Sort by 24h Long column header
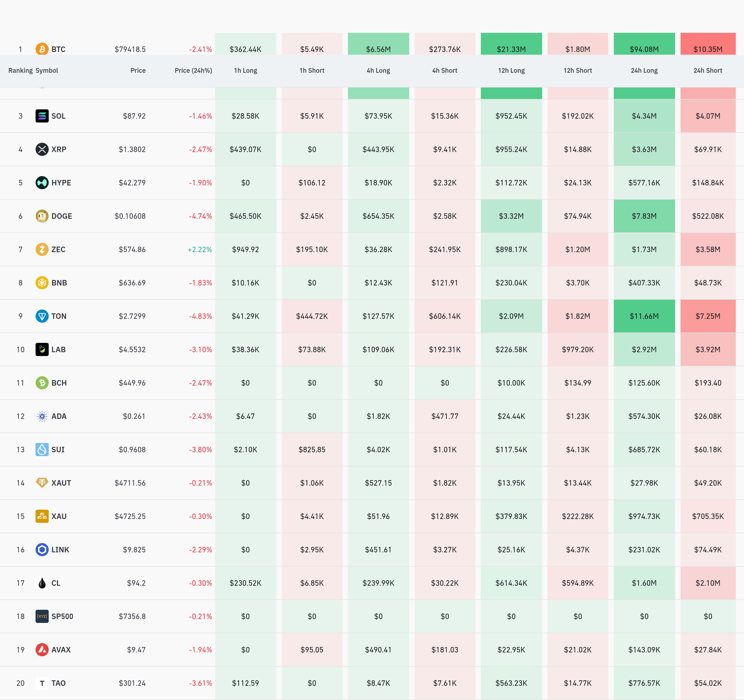The width and height of the screenshot is (744, 700). point(644,70)
